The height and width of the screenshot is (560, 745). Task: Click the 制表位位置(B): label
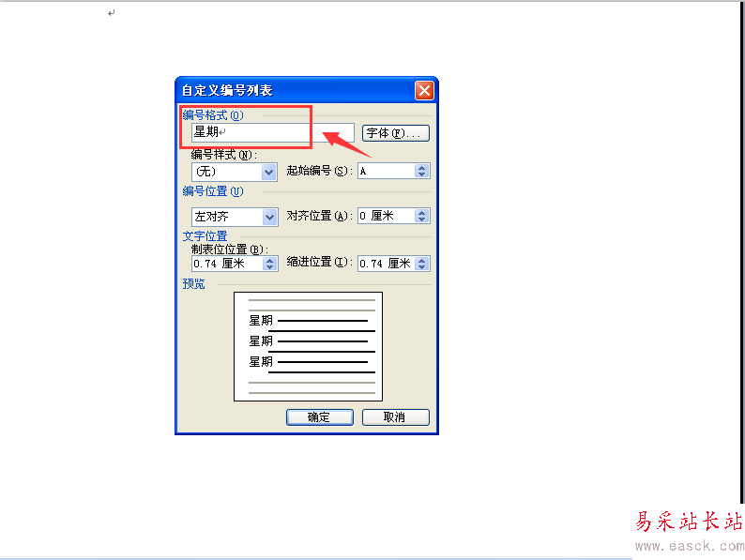[x=230, y=250]
